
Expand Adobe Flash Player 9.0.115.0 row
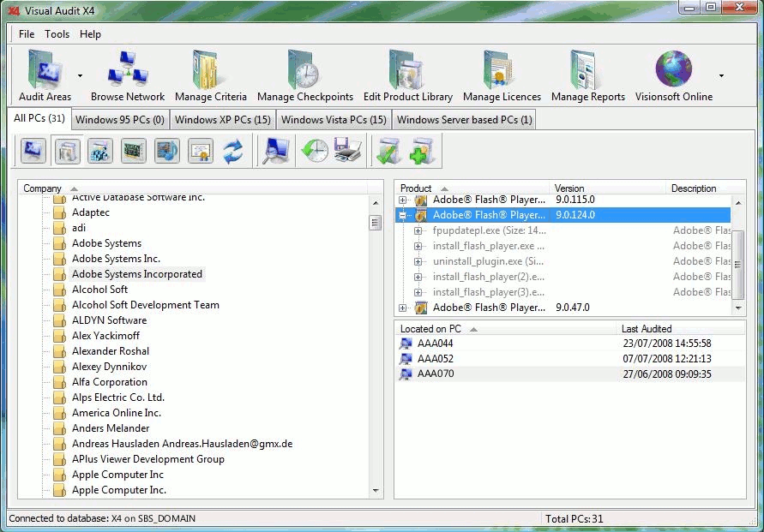[402, 200]
